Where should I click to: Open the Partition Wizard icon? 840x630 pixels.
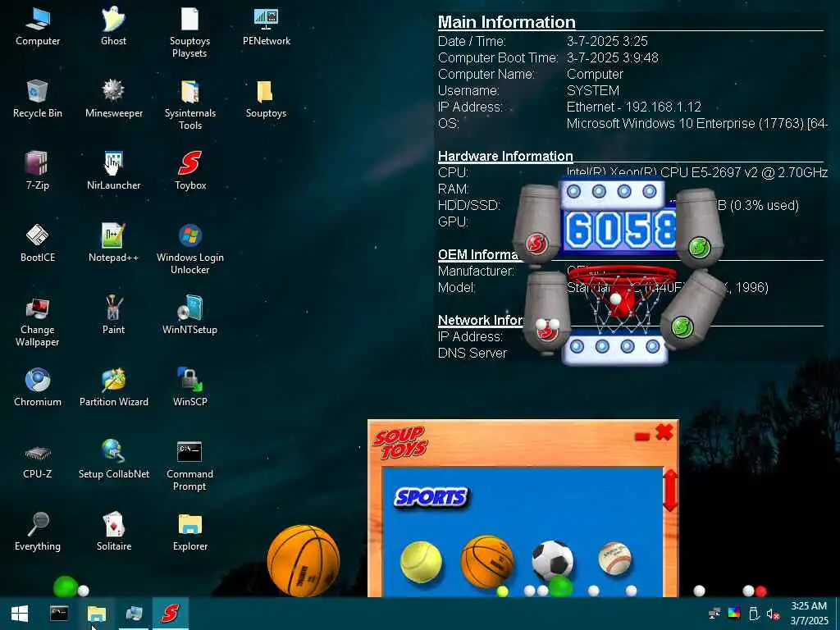pyautogui.click(x=113, y=387)
